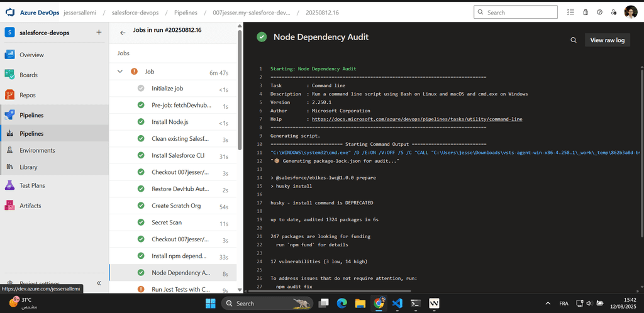
Task: Click the salesforce-devops project tile icon
Action: (x=10, y=33)
